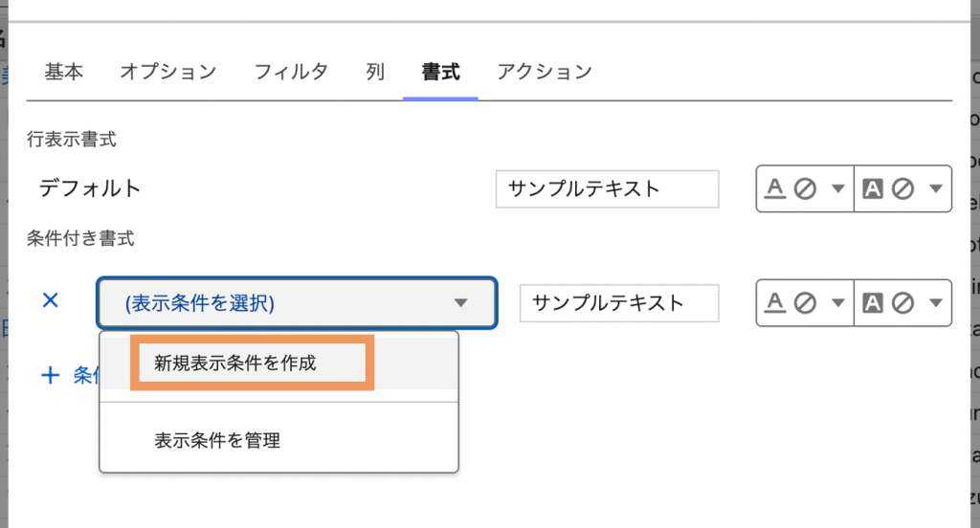
Task: Select the 書式 tab
Action: click(x=440, y=72)
